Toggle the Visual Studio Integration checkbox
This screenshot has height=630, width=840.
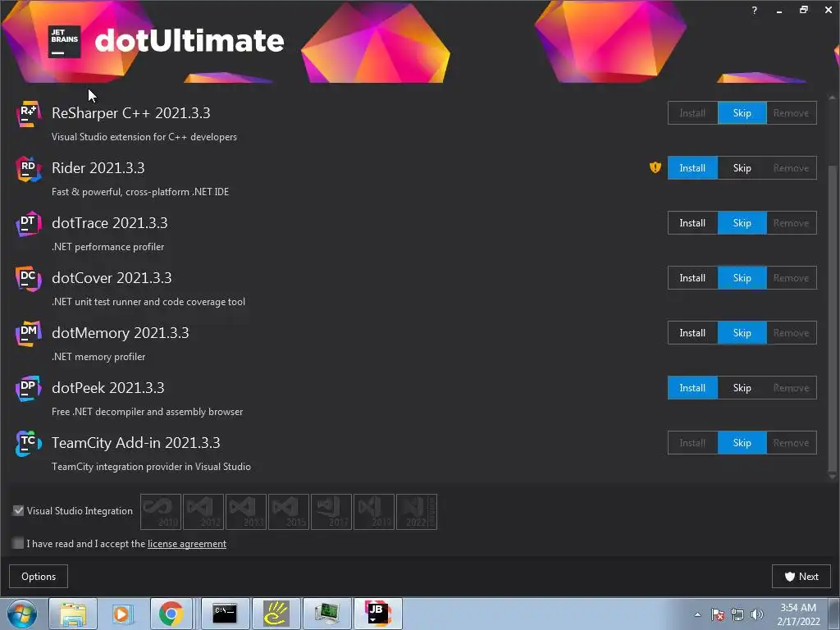click(x=18, y=511)
